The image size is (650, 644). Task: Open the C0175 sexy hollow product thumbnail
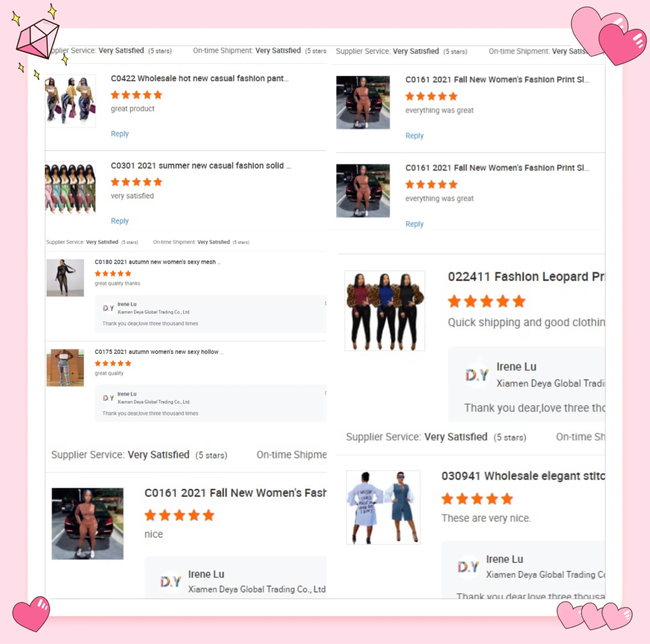(65, 368)
